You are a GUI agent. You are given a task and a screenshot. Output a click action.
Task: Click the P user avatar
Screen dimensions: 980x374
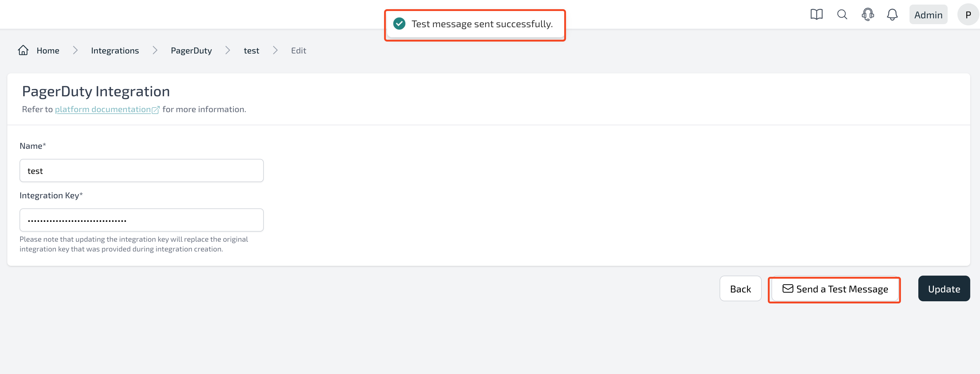pos(968,15)
